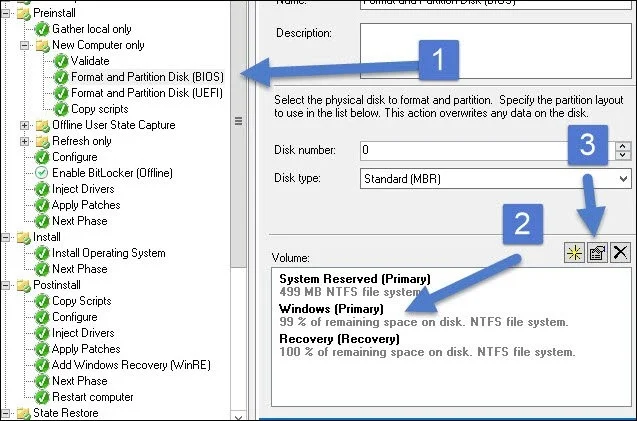Click inside the Description text box
The image size is (637, 421).
(496, 51)
